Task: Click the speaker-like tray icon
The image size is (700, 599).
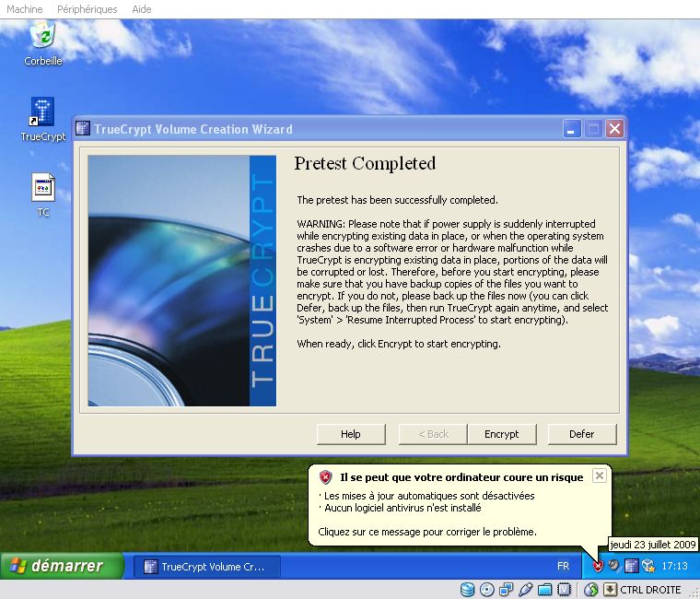Action: [614, 566]
